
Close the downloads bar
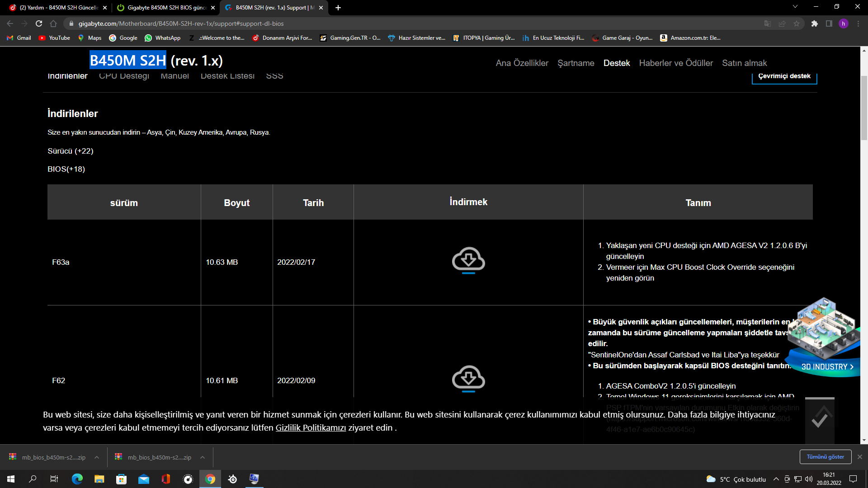(x=860, y=457)
